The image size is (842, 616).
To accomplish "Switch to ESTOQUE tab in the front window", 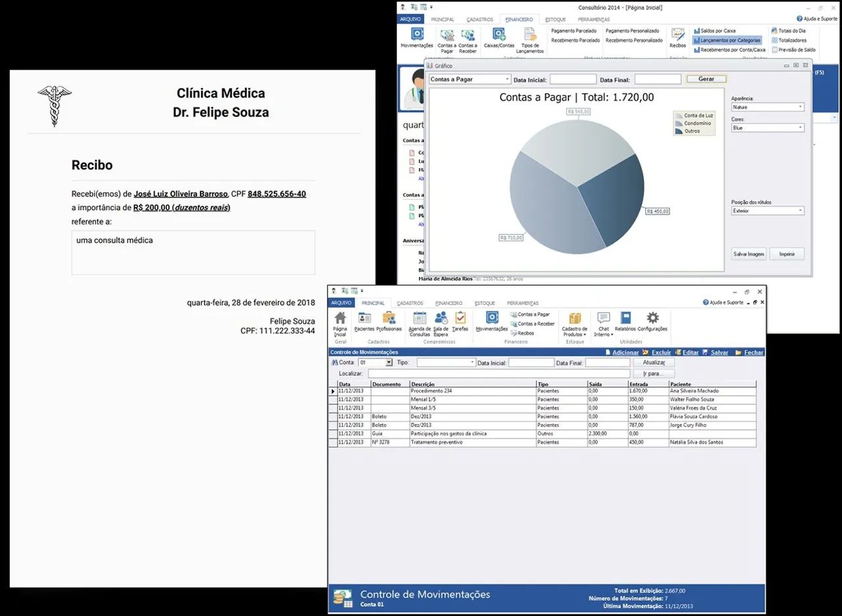I will tap(485, 303).
